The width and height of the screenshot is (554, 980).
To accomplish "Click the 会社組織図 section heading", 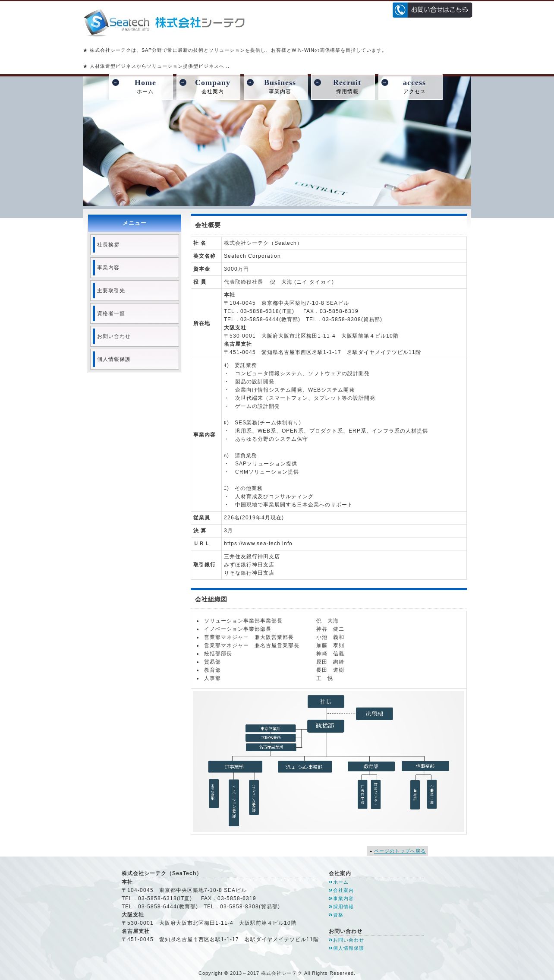I will (211, 599).
